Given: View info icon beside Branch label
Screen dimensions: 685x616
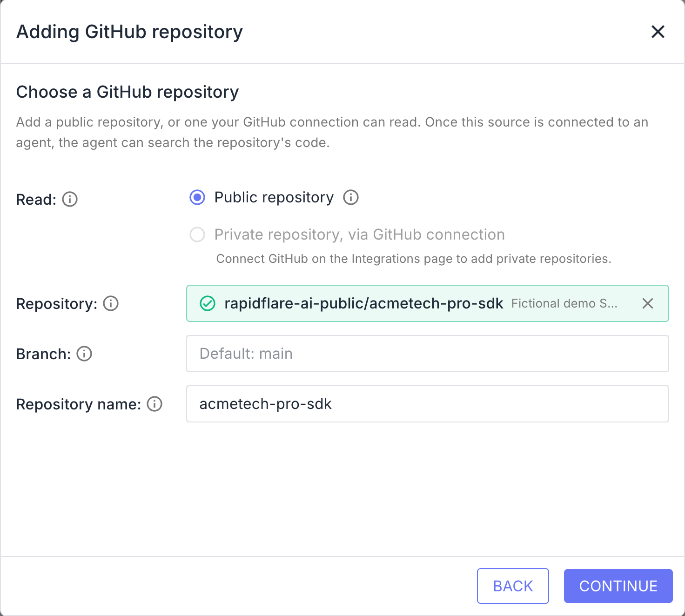Looking at the screenshot, I should [x=84, y=354].
